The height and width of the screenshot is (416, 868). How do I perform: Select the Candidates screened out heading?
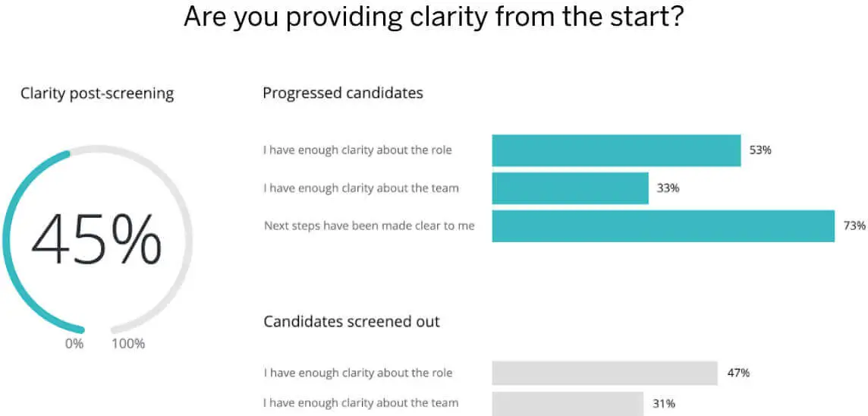351,322
